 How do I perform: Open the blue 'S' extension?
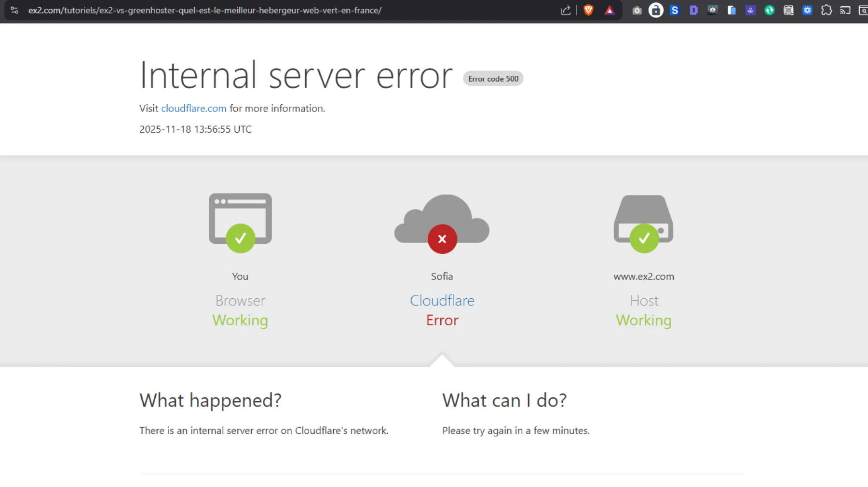point(675,10)
